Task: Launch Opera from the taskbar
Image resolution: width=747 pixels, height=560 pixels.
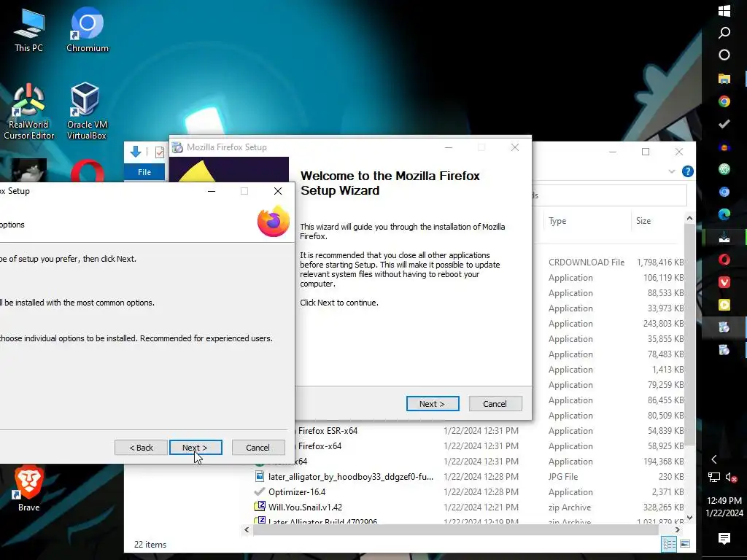Action: click(724, 260)
